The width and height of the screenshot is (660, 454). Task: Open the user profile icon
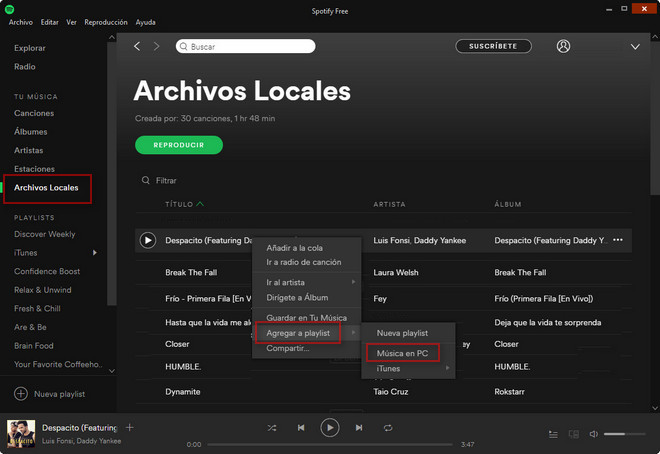pos(563,46)
